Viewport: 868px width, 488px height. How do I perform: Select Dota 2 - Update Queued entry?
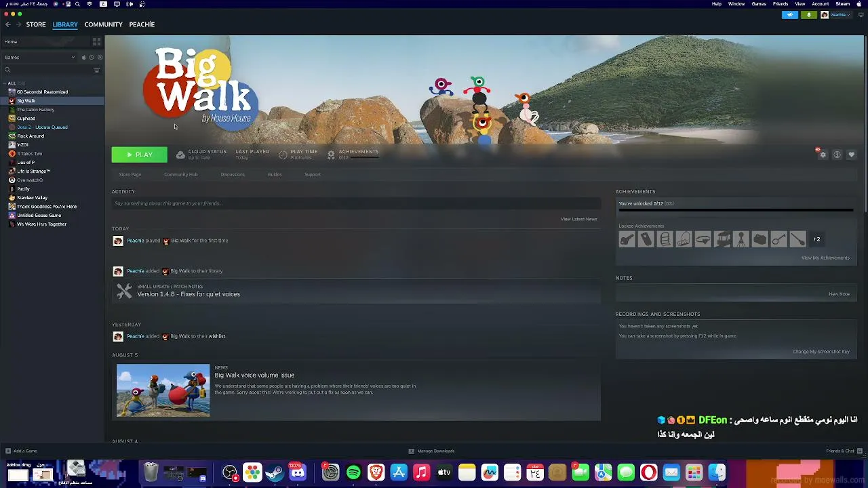(42, 127)
